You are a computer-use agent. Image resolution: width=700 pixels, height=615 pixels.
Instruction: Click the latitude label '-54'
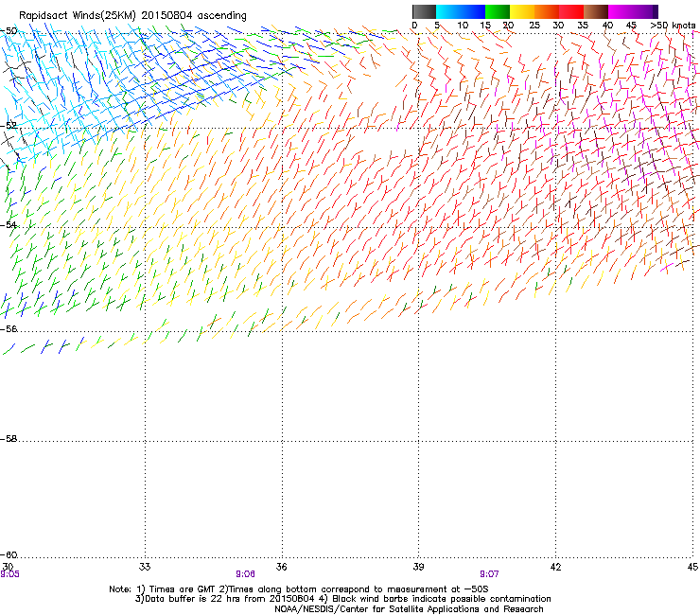(x=9, y=224)
